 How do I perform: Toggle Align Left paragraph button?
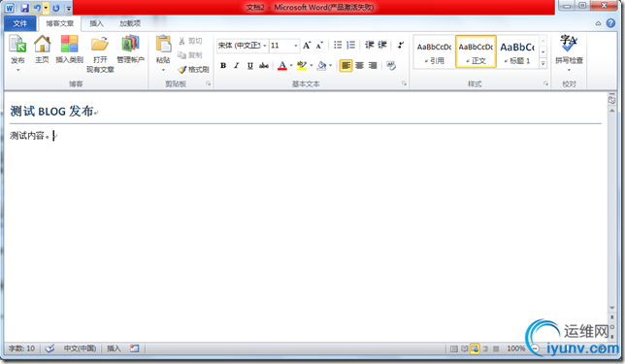(345, 65)
